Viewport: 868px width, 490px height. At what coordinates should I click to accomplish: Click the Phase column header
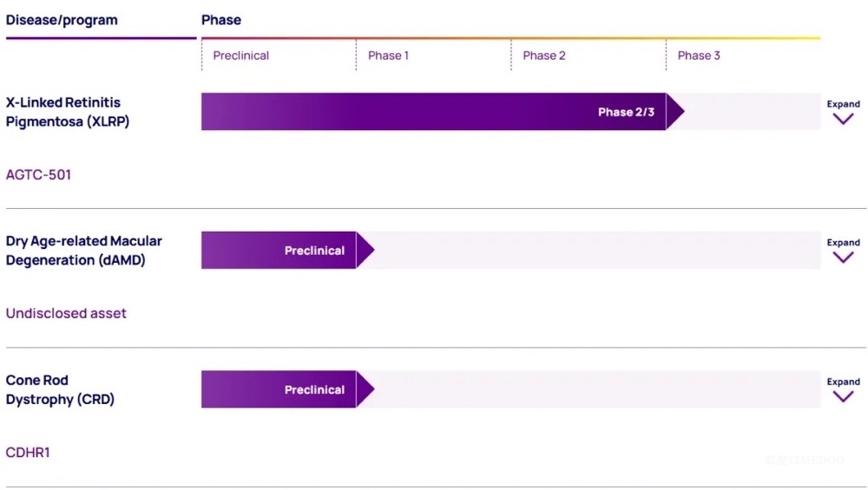click(221, 20)
